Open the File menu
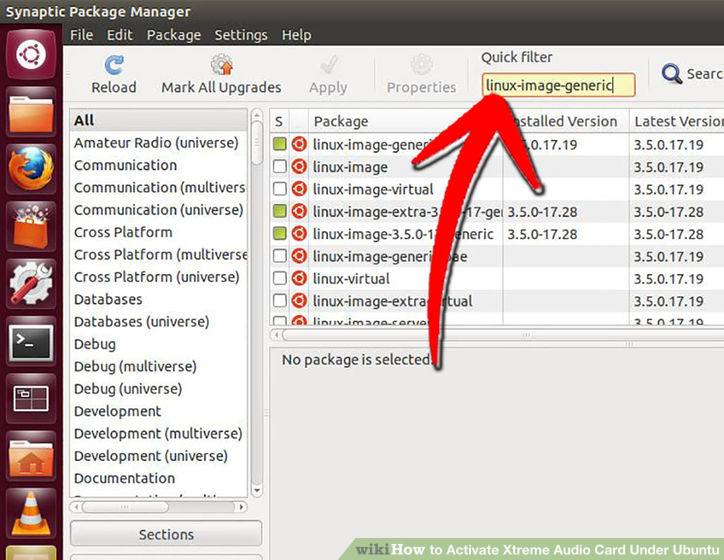 tap(81, 35)
